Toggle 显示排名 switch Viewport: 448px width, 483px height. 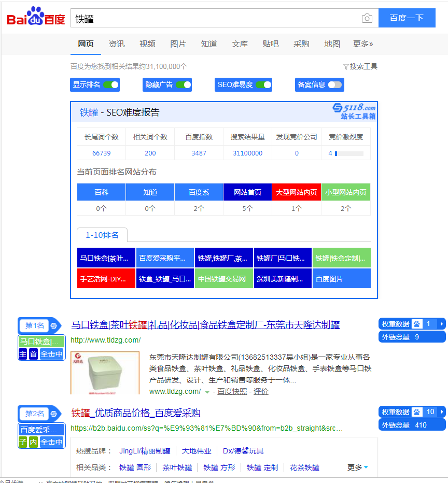[x=111, y=84]
